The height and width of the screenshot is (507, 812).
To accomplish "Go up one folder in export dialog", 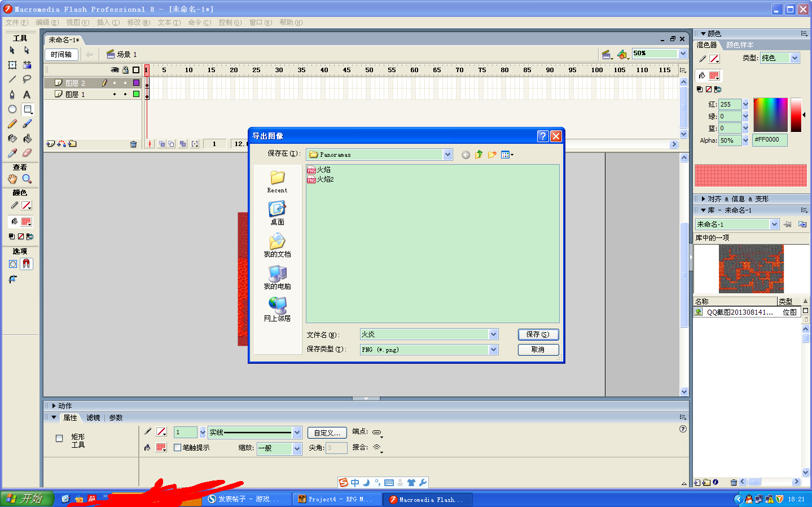I will [479, 155].
